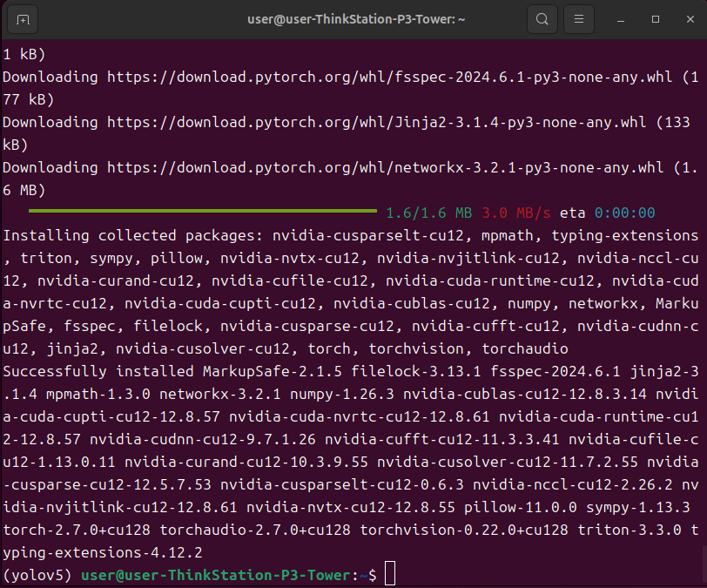Click the 'nvidia-nvtx-cu12-12.8.55' text
707x588 pixels.
tap(351, 507)
